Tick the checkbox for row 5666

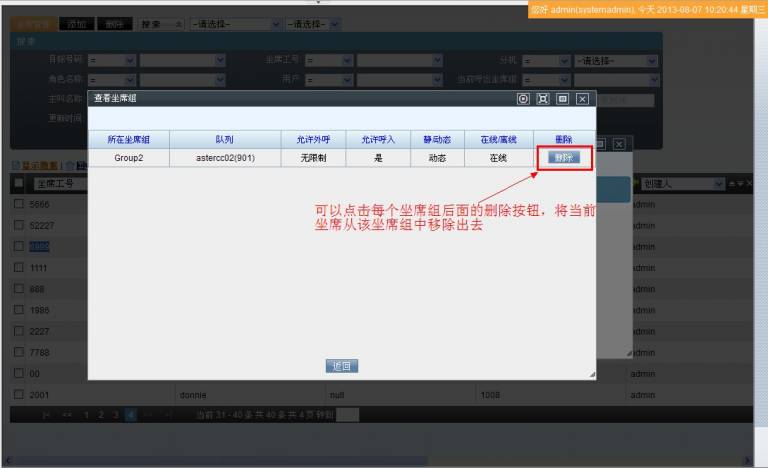pyautogui.click(x=19, y=204)
